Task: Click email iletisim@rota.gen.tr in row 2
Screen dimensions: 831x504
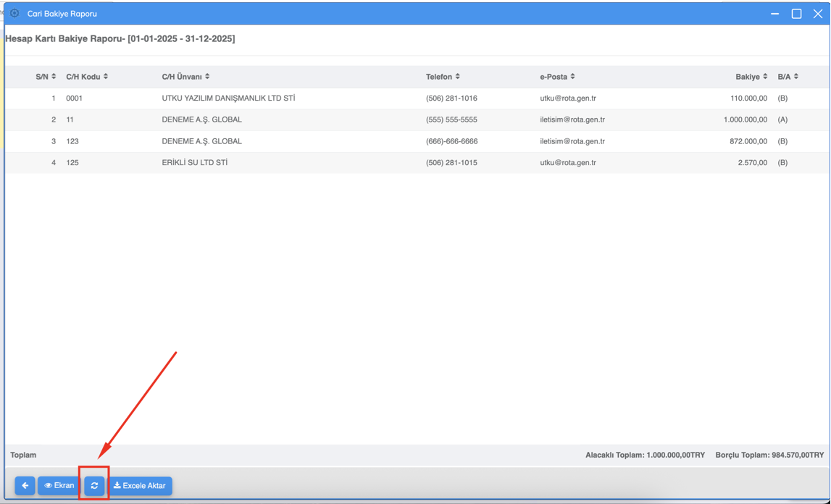Action: click(572, 120)
